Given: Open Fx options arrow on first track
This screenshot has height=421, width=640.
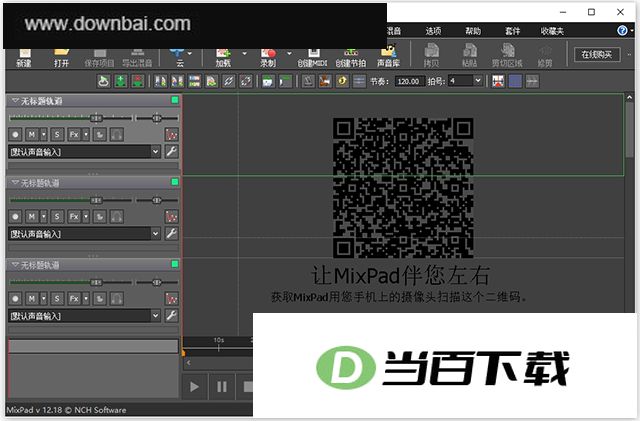Looking at the screenshot, I should 86,134.
